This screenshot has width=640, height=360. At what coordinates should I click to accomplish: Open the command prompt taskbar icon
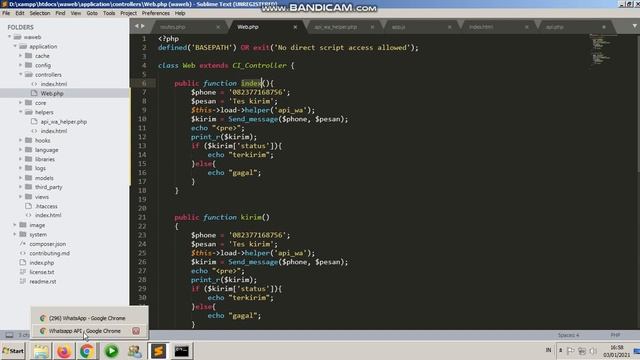coord(182,351)
